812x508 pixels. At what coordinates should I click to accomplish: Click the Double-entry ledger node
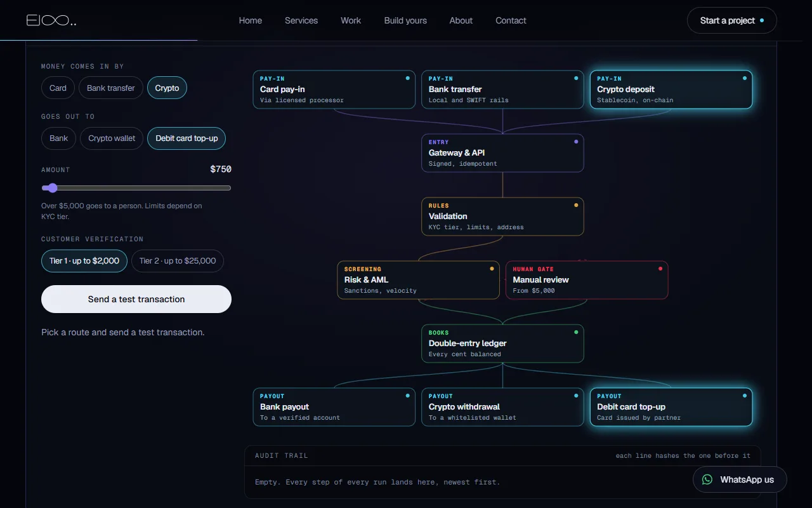(x=502, y=344)
